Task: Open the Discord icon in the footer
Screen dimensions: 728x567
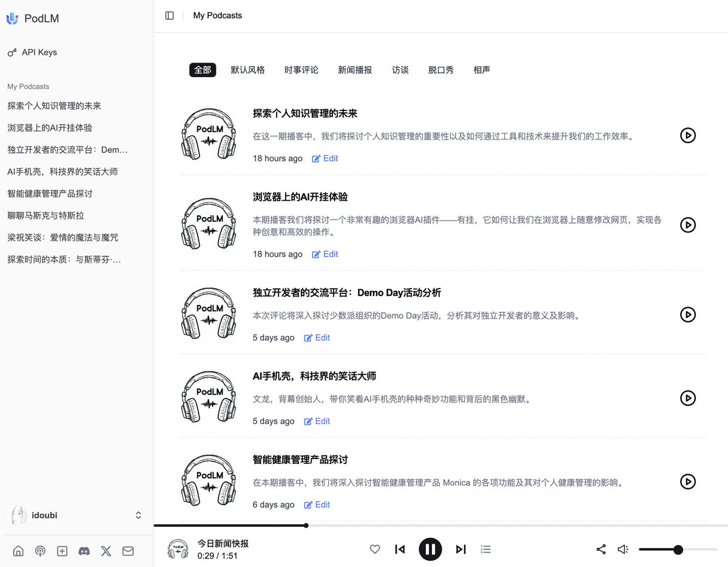Action: [84, 551]
